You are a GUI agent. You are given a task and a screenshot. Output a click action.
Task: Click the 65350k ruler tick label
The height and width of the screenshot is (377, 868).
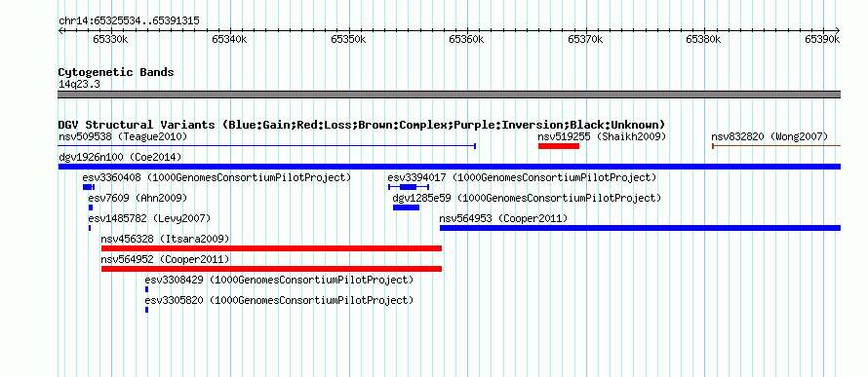[349, 39]
